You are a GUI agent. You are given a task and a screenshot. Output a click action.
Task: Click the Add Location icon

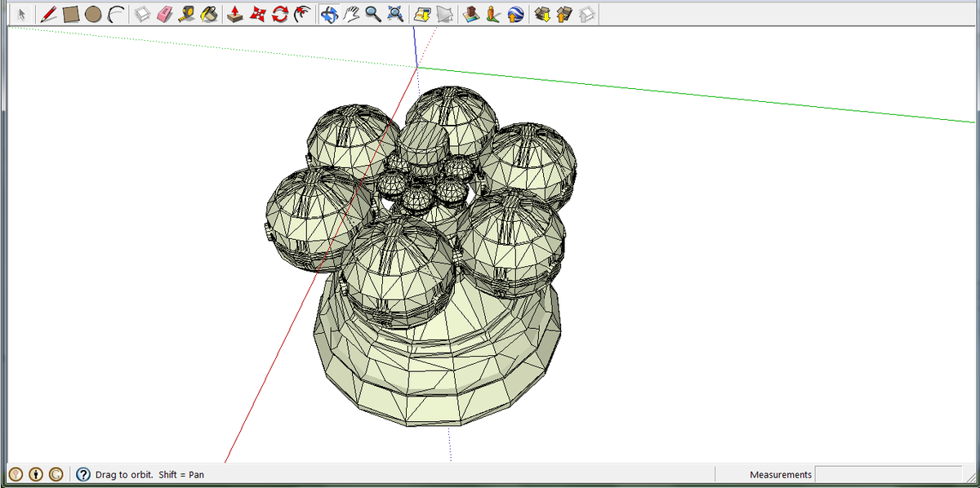pos(422,14)
